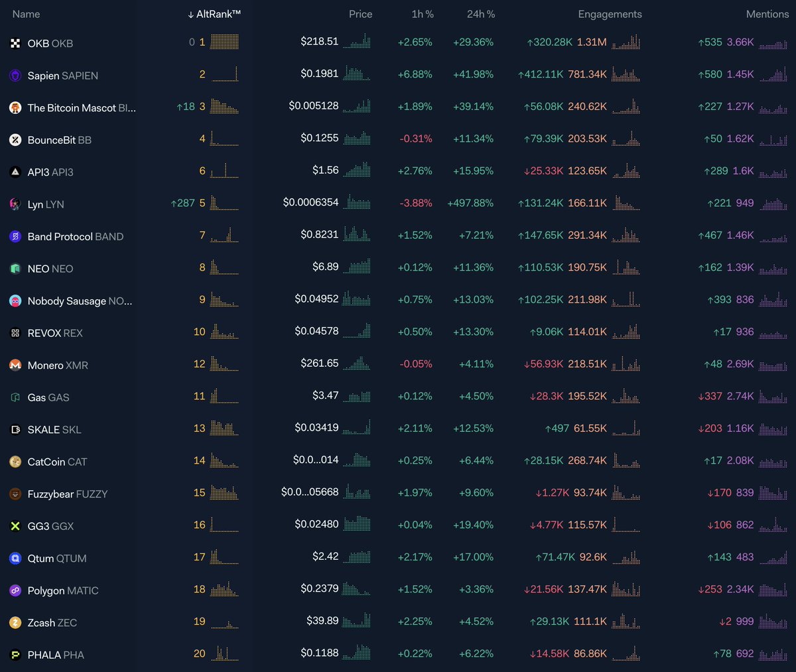The image size is (796, 672).
Task: Click the PHALA mentions sparkline chart
Action: click(773, 653)
